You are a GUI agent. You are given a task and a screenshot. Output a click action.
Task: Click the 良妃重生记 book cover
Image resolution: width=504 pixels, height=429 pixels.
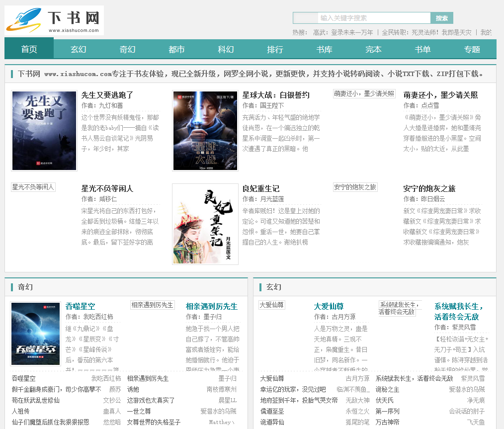(x=205, y=224)
